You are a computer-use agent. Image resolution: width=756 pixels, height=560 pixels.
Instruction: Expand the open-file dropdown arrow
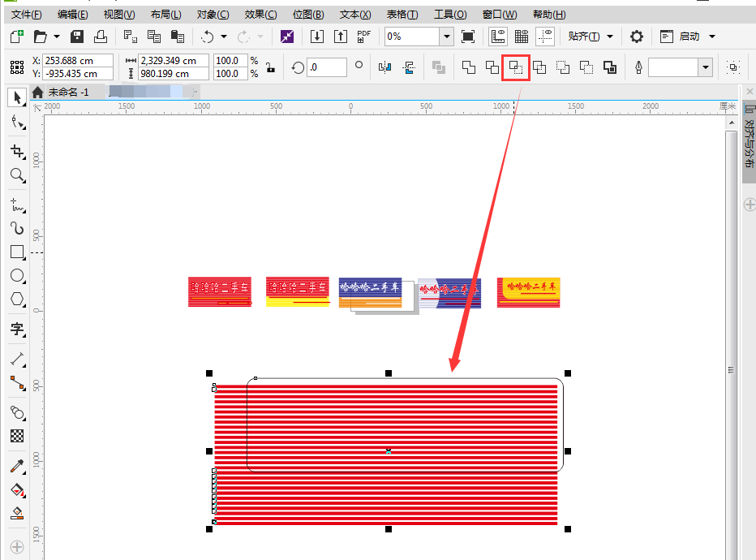[x=57, y=37]
